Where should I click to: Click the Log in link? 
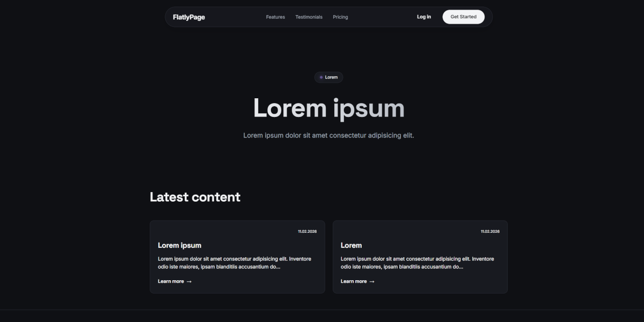coord(424,17)
